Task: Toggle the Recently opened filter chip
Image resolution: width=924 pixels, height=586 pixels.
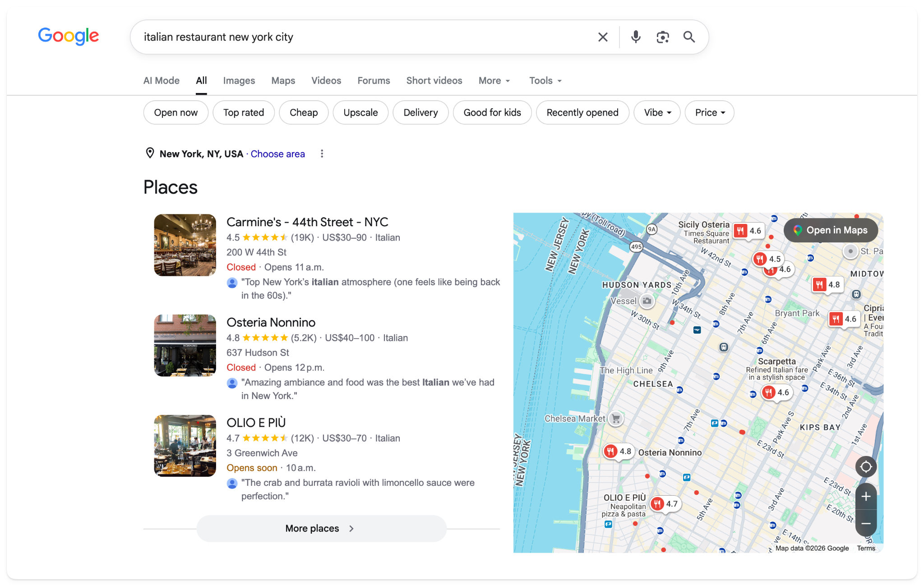Action: coord(582,112)
